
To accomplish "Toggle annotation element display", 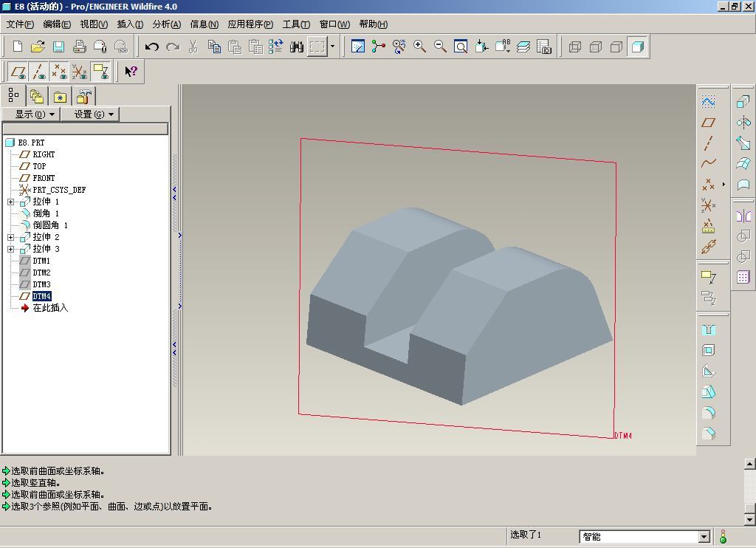I will (x=100, y=72).
